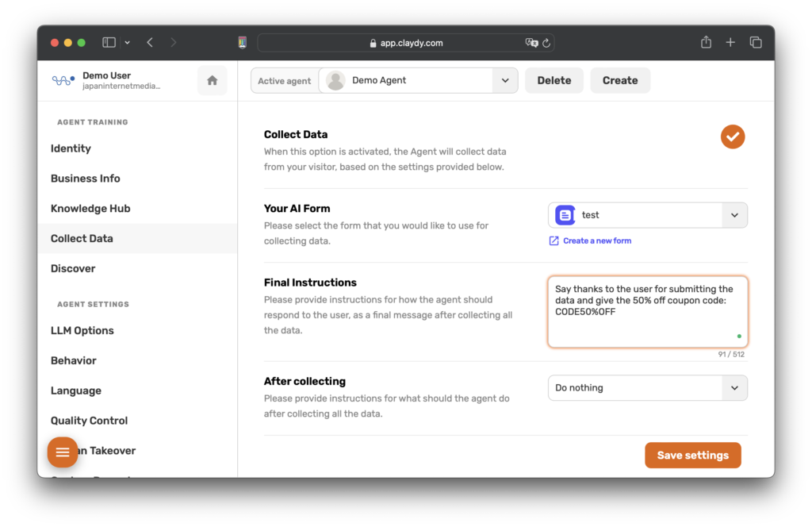Viewport: 812px width, 527px height.
Task: Click the translate icon in address bar
Action: point(532,43)
